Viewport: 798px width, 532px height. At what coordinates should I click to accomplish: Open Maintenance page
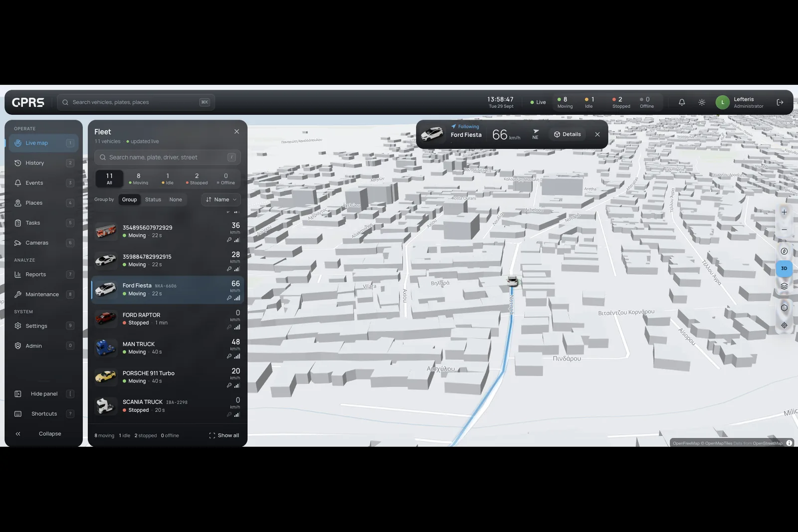[x=43, y=294]
